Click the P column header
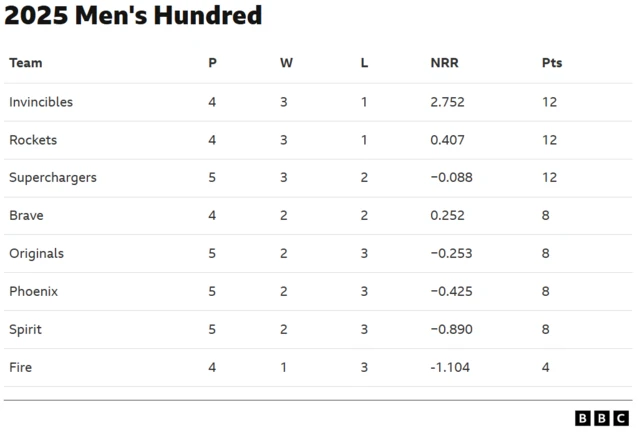640x436 pixels. (212, 63)
